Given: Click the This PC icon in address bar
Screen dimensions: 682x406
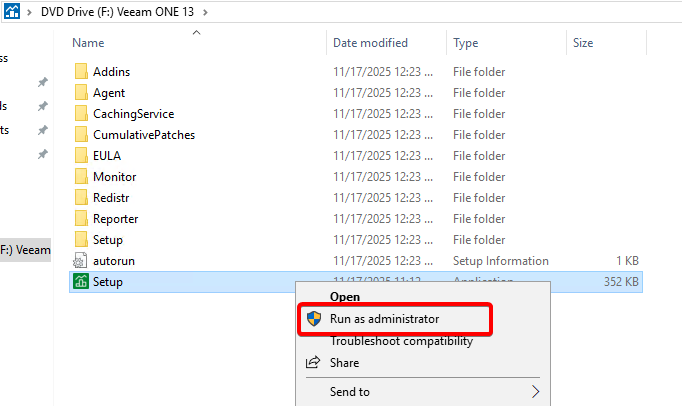Looking at the screenshot, I should [11, 13].
